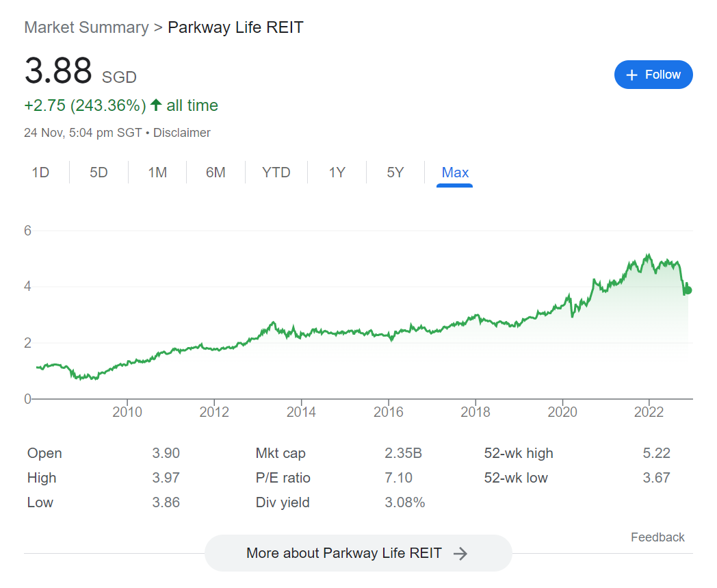The width and height of the screenshot is (717, 588).
Task: Click the P/E ratio label
Action: click(x=283, y=478)
